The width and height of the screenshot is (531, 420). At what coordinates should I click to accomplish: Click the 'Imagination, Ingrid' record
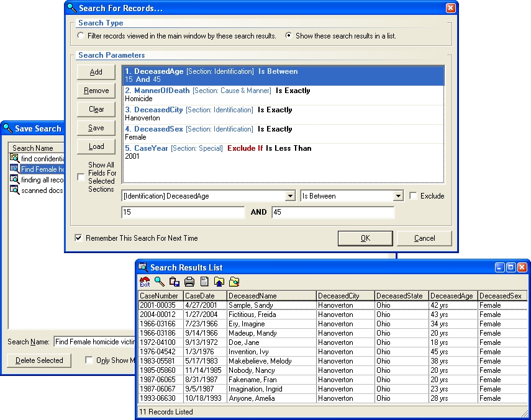coord(332,389)
